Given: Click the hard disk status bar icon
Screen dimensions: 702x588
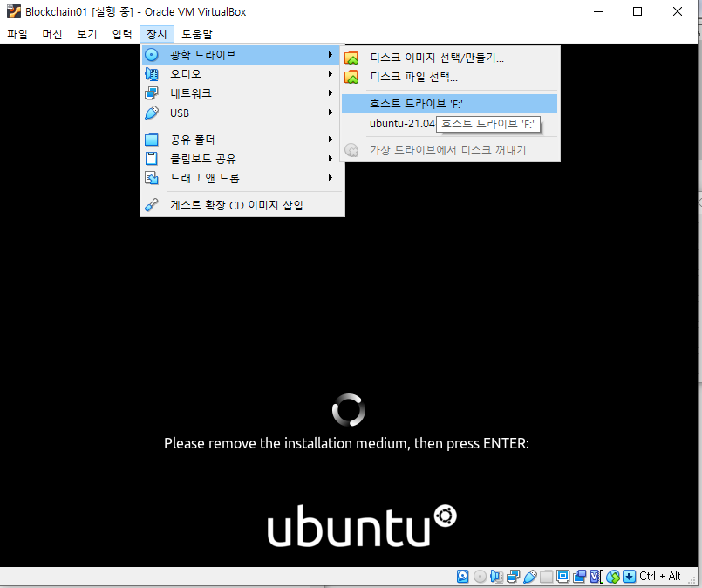Looking at the screenshot, I should coord(462,577).
